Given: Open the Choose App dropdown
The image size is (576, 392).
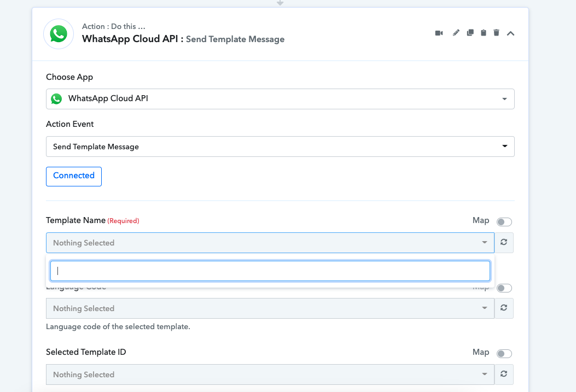Looking at the screenshot, I should [280, 99].
